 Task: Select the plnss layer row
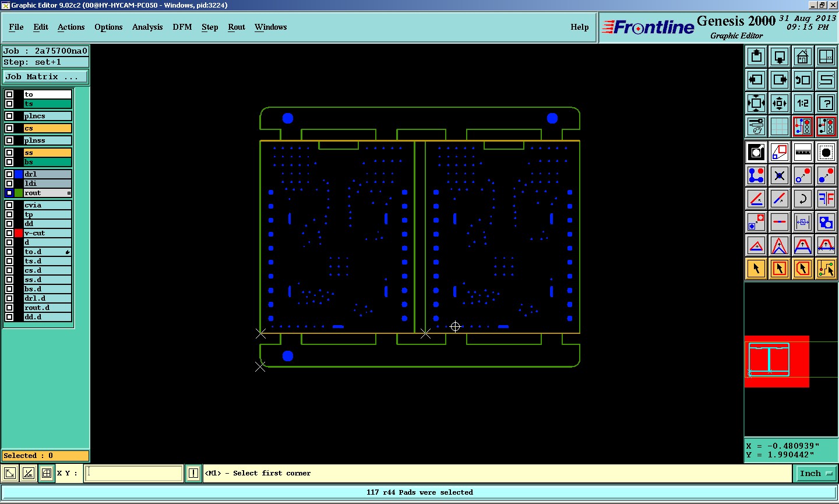coord(48,140)
